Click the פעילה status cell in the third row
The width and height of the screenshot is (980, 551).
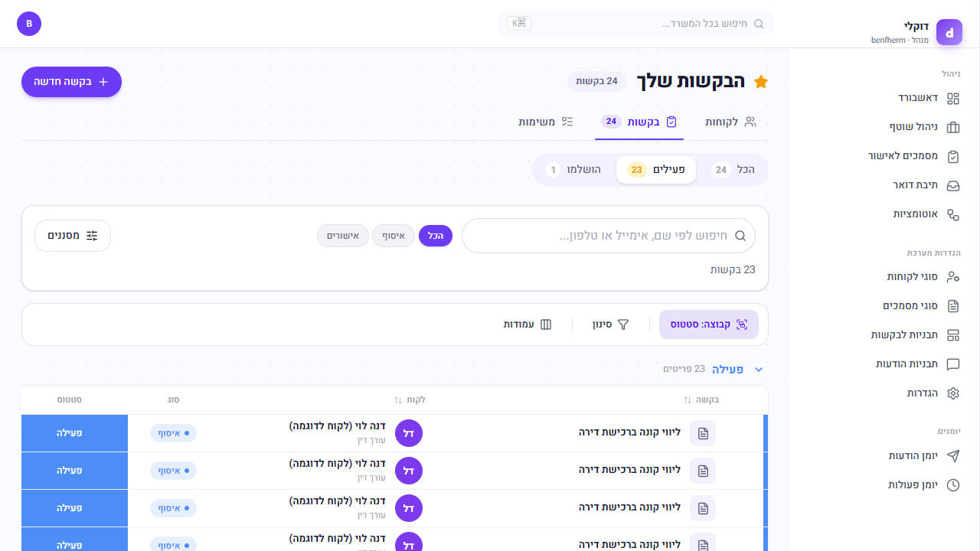coord(75,508)
